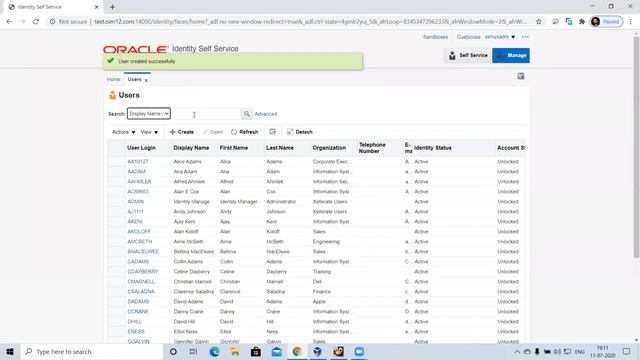The height and width of the screenshot is (360, 640).
Task: Open Zoom from taskbar
Action: click(x=359, y=351)
